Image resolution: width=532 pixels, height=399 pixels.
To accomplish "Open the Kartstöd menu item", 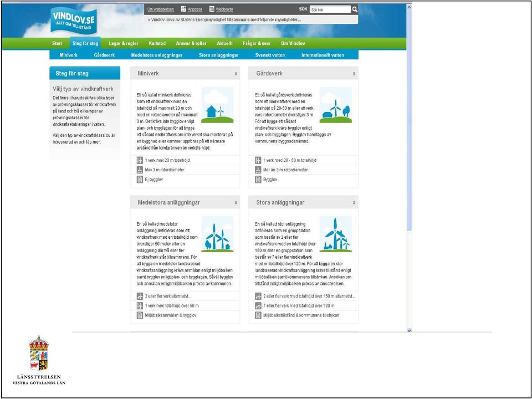I will (x=157, y=43).
